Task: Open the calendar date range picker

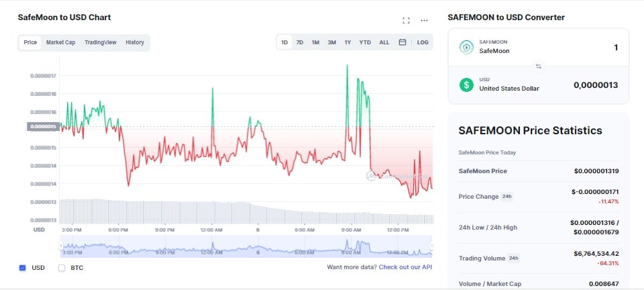Action: pyautogui.click(x=402, y=42)
